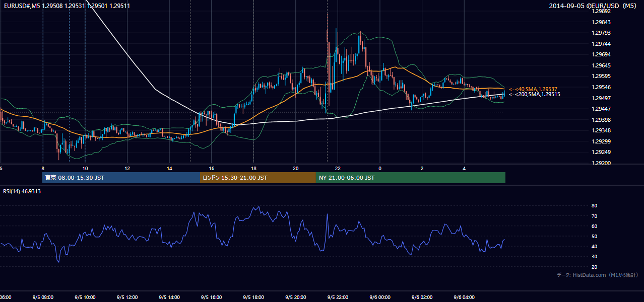Click the 9/5 22:00 date axis label
Screen dimensions: 644x302
click(338, 297)
